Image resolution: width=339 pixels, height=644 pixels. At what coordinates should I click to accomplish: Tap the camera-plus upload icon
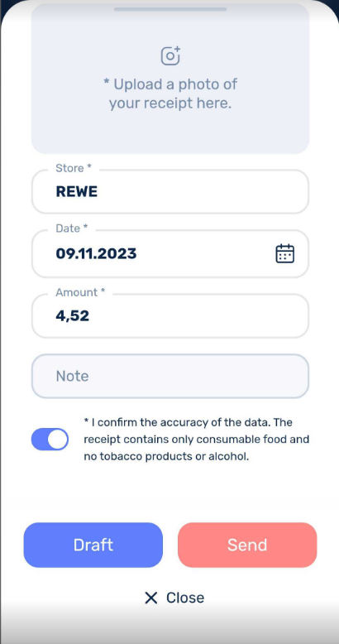click(170, 55)
